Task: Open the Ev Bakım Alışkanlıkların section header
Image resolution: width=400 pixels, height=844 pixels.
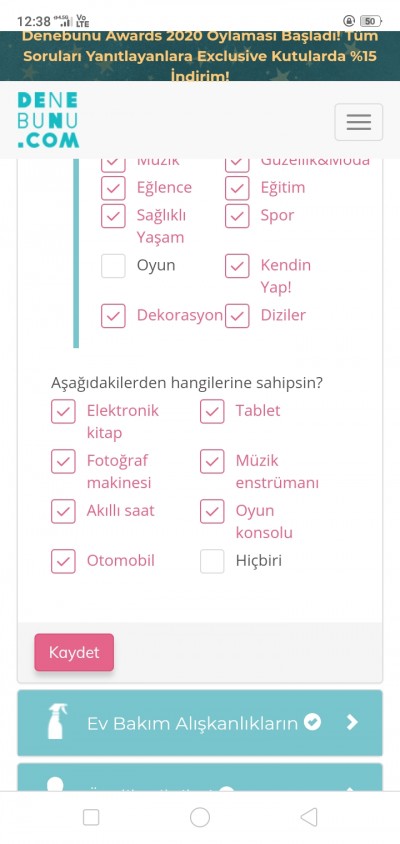Action: click(200, 723)
